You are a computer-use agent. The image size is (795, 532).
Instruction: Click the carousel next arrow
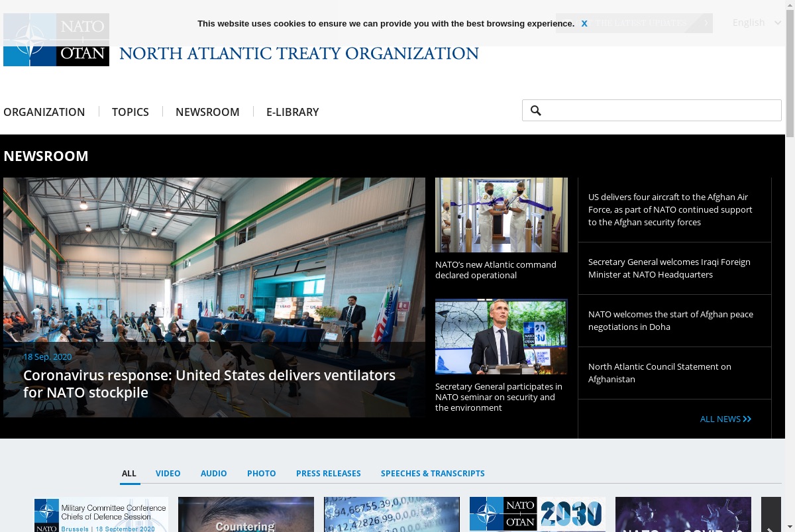click(x=771, y=515)
